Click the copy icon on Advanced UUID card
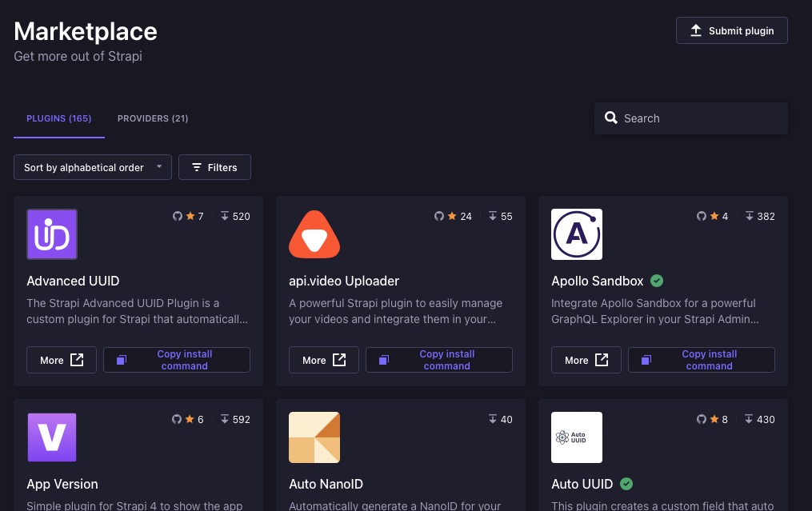812x511 pixels. tap(121, 360)
